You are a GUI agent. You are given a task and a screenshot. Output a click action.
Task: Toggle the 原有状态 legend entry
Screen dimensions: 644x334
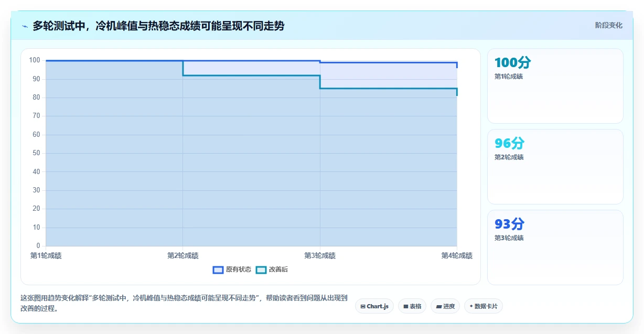coord(232,270)
